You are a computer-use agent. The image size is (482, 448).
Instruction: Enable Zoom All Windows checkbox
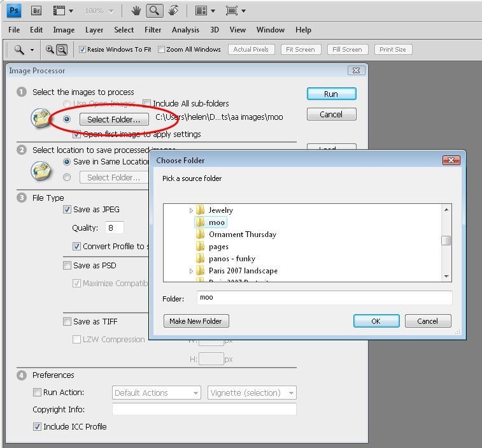tap(161, 49)
